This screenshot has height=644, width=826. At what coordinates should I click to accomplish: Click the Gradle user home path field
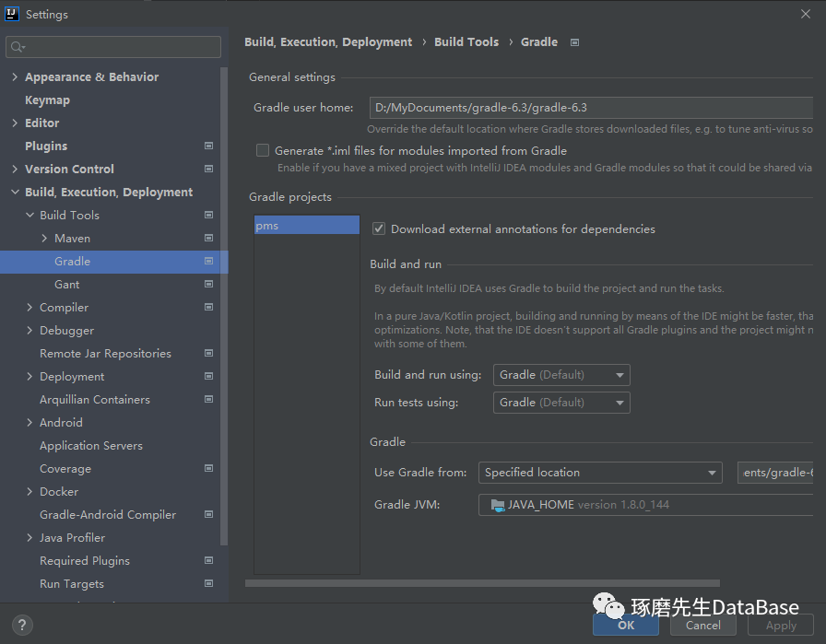591,108
